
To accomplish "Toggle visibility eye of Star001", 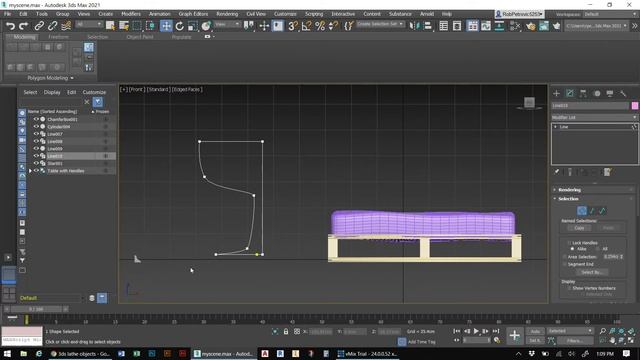I will point(36,163).
